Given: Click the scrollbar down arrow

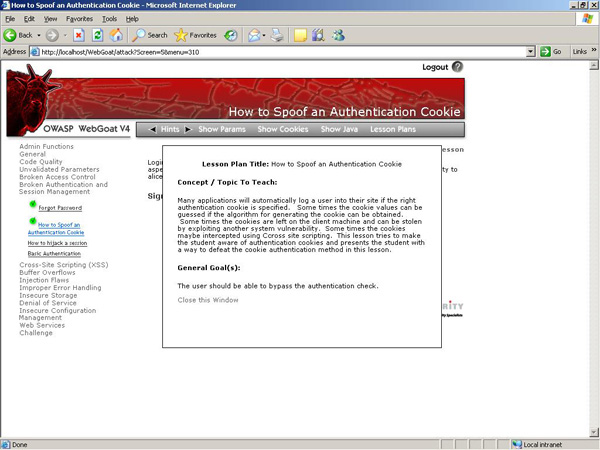Looking at the screenshot, I should point(594,432).
